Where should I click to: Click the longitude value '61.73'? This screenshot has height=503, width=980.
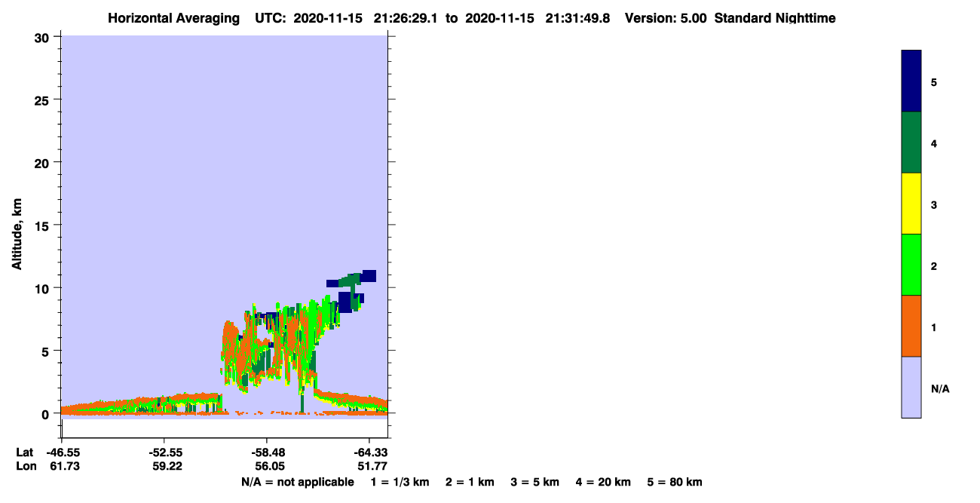pyautogui.click(x=65, y=466)
